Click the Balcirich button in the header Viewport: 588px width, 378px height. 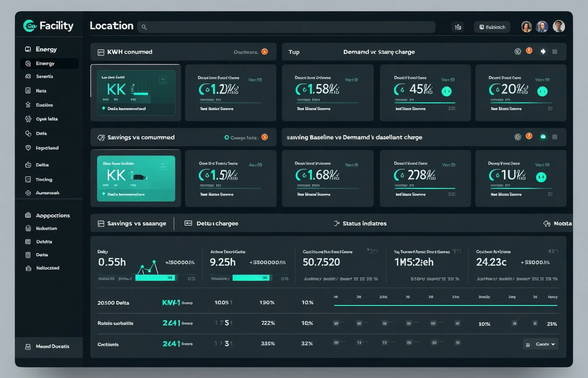[x=492, y=27]
